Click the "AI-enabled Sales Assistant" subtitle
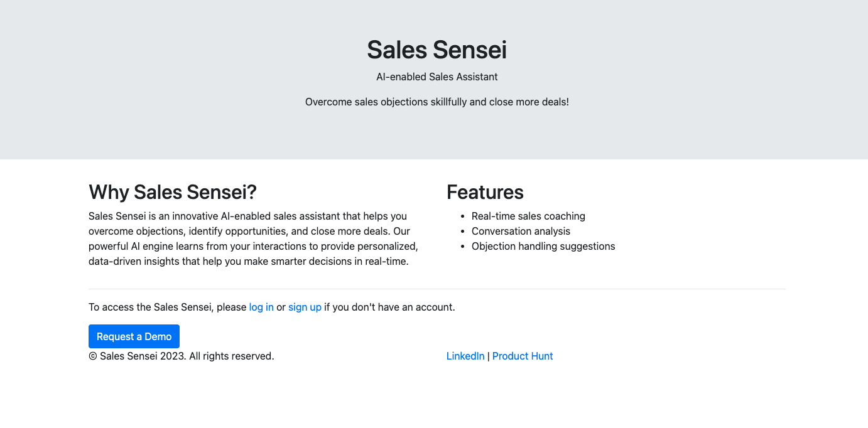This screenshot has width=868, height=428. point(437,77)
